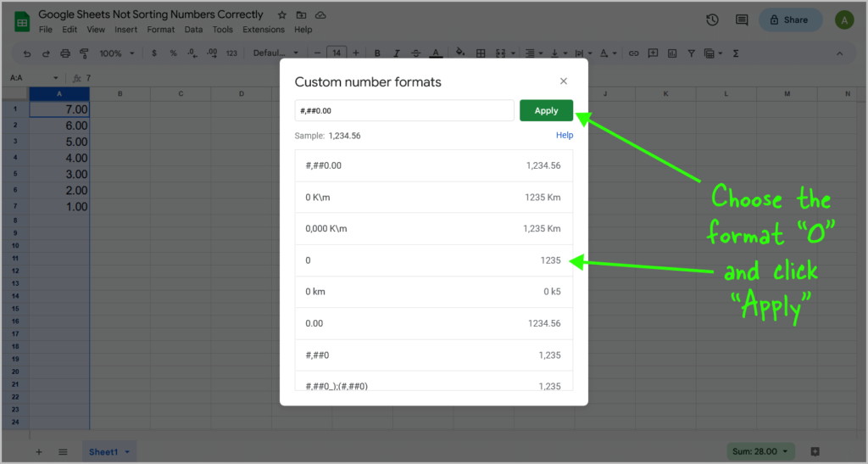Select the Paint format icon
The image size is (868, 464).
(x=84, y=53)
